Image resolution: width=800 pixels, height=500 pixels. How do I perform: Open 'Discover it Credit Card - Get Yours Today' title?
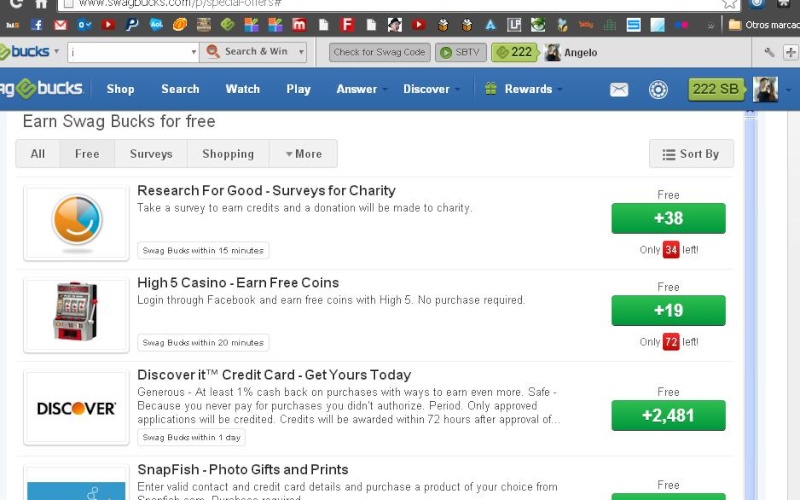coord(274,375)
